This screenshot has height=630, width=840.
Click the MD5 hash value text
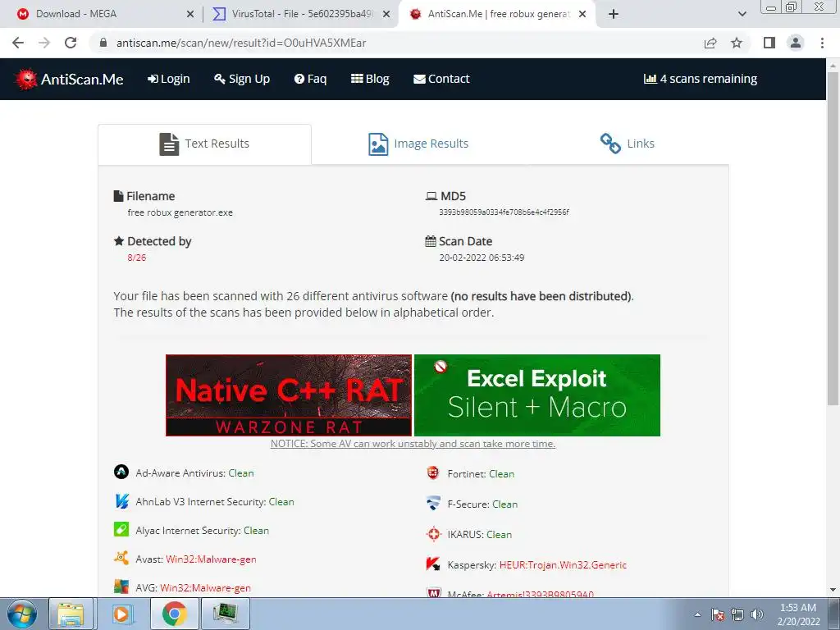(504, 212)
